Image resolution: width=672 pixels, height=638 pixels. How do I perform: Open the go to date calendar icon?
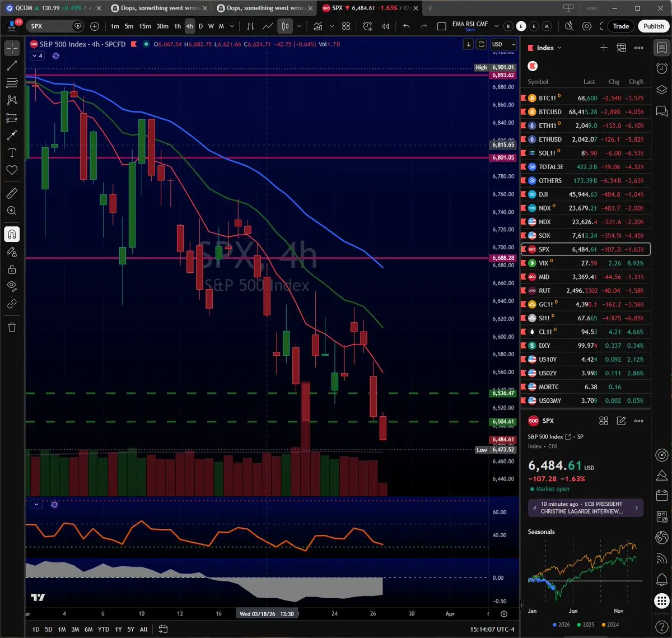click(x=163, y=629)
